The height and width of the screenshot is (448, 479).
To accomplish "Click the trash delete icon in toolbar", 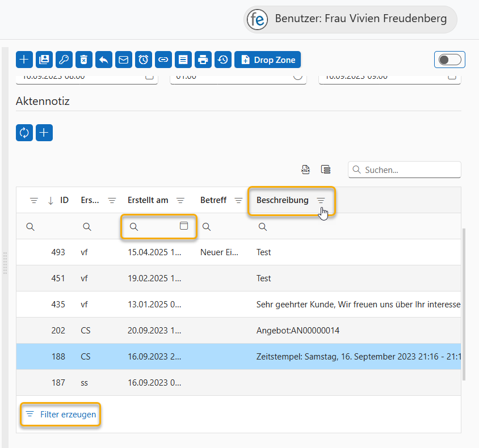I will [84, 60].
